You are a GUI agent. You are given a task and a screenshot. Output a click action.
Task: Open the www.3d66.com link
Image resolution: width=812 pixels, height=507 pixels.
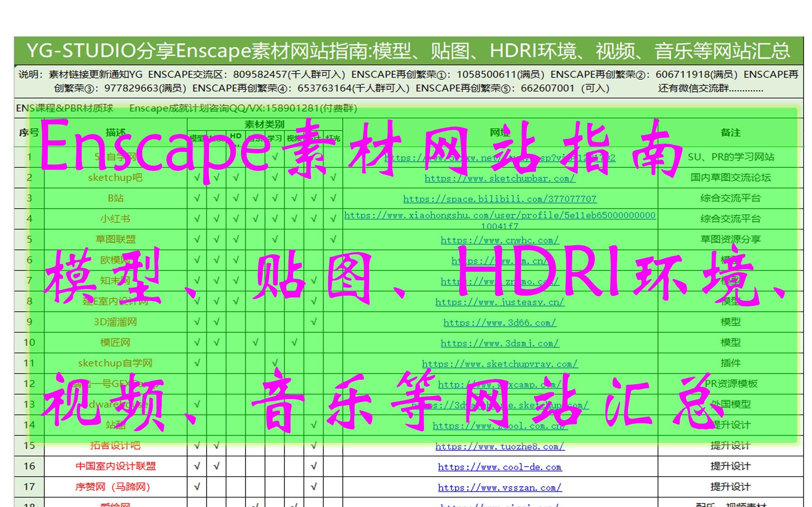tap(500, 323)
